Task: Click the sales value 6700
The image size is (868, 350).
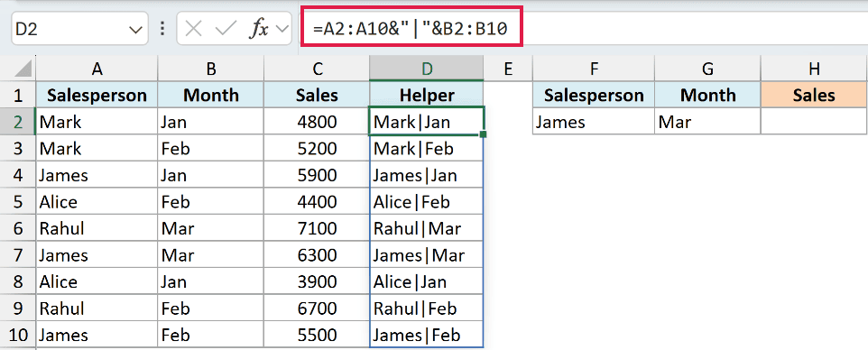Action: click(318, 309)
